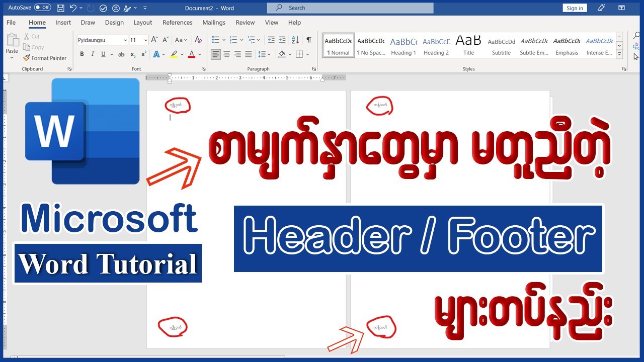The width and height of the screenshot is (644, 362).
Task: Toggle Strikethrough formatting
Action: 121,54
